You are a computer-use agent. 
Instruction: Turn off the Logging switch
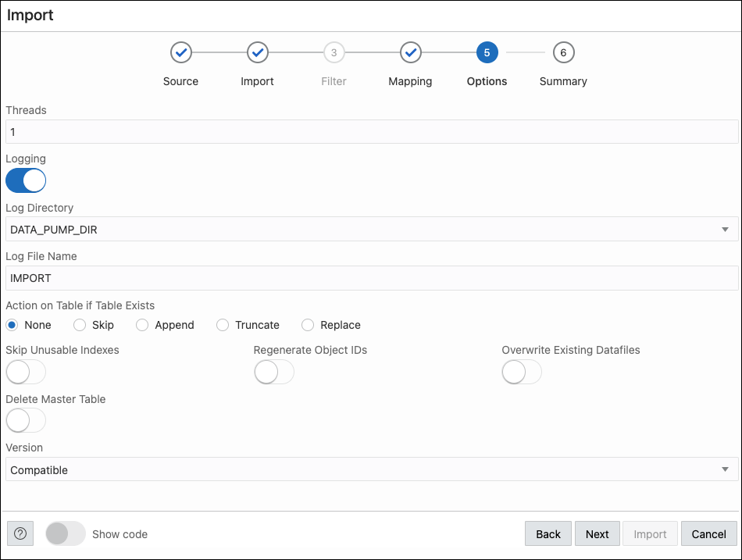pyautogui.click(x=26, y=180)
